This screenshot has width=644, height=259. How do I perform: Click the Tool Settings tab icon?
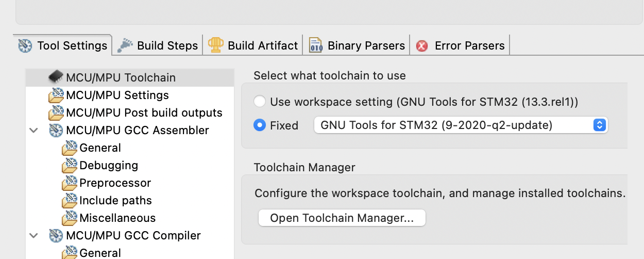pos(25,45)
